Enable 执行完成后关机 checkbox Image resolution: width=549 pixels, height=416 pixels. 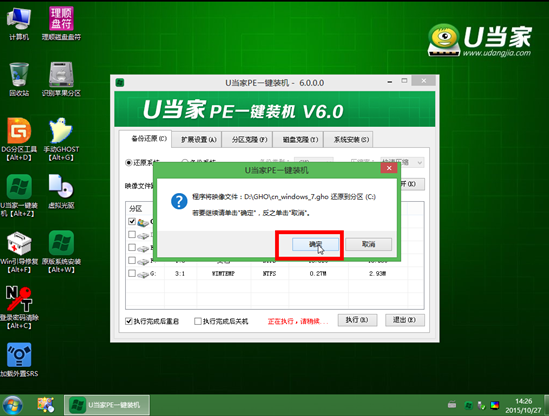[198, 321]
